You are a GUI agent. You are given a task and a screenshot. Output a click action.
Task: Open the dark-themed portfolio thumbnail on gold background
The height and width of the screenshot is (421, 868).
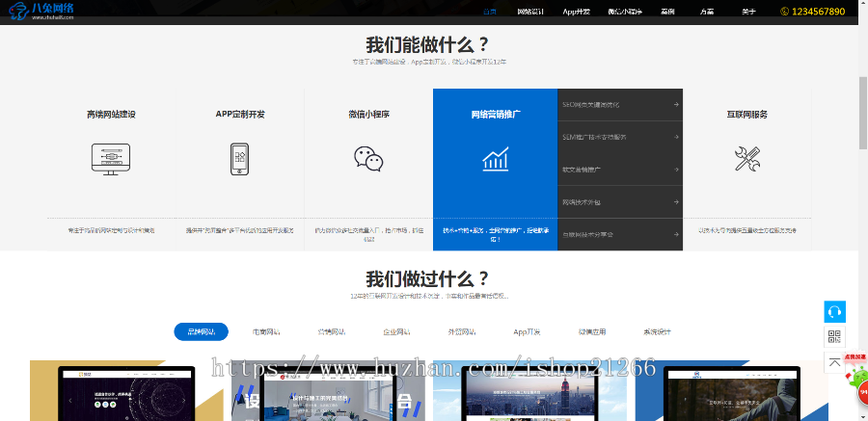[x=126, y=390]
